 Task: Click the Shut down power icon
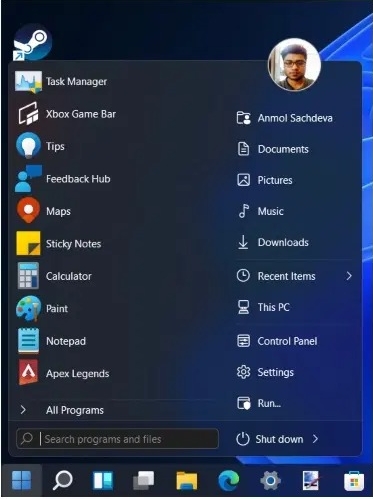[x=243, y=439]
